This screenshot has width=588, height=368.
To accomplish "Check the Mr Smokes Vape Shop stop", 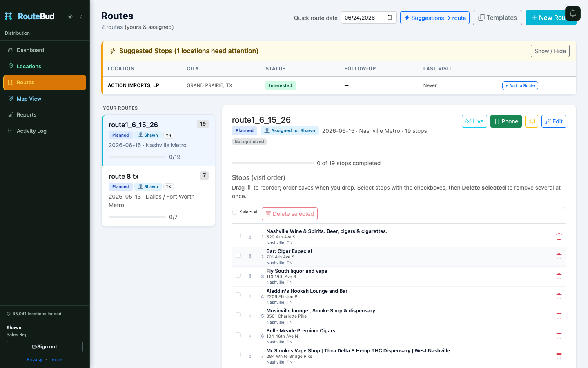I will (238, 355).
